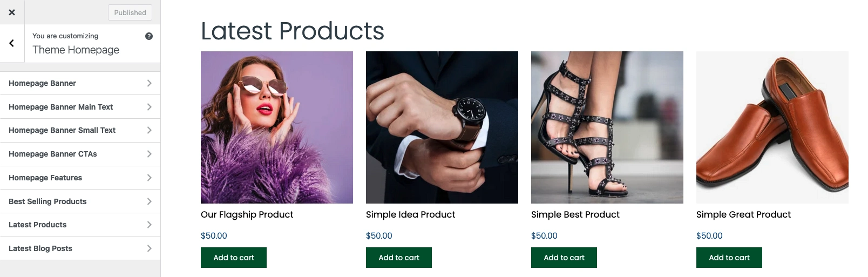The width and height of the screenshot is (868, 277).
Task: Add Simple Idea Product to cart
Action: pyautogui.click(x=399, y=258)
